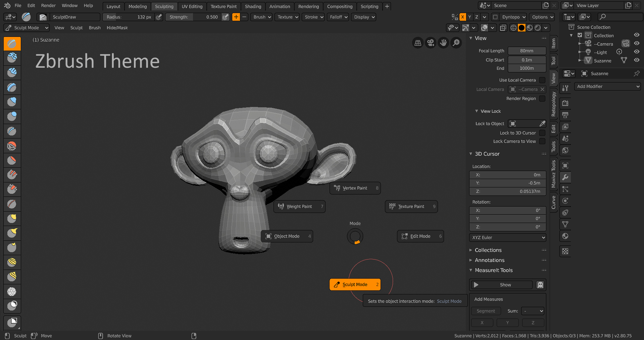Hide the --Light in the outliner
Viewport: 644px width, 340px height.
[x=637, y=52]
